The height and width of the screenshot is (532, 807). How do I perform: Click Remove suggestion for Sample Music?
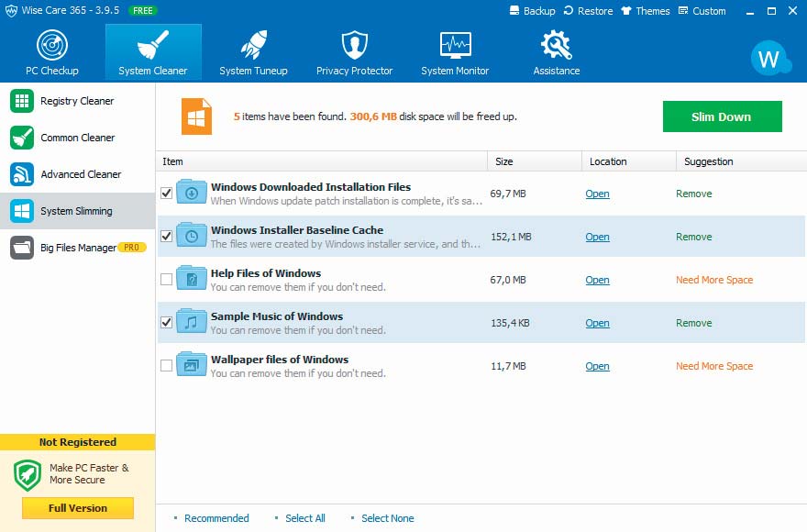(x=694, y=323)
